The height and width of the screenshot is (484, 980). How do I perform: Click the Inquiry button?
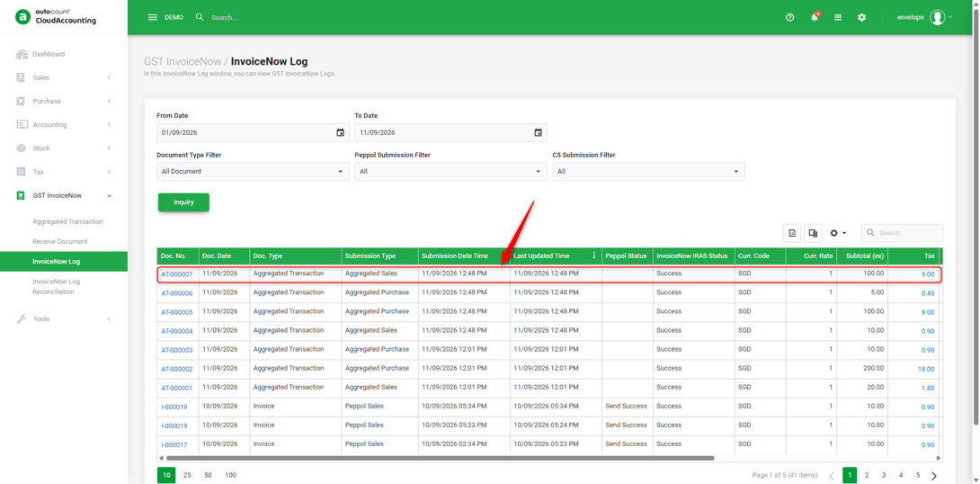(x=183, y=202)
